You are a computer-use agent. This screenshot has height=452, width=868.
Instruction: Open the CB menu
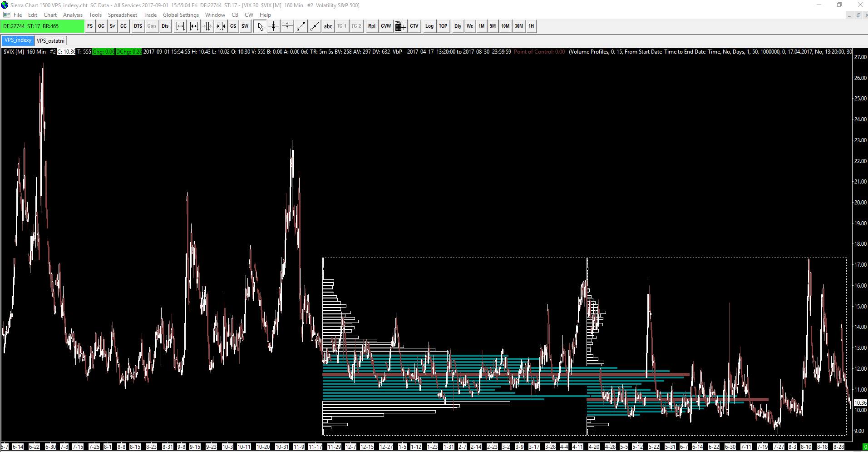click(235, 15)
